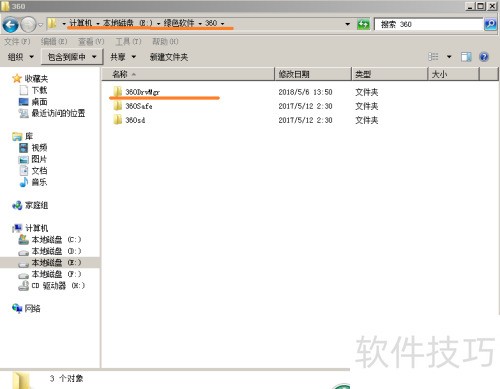This screenshot has height=389, width=500.
Task: Open the 共享 dropdown
Action: tap(123, 57)
